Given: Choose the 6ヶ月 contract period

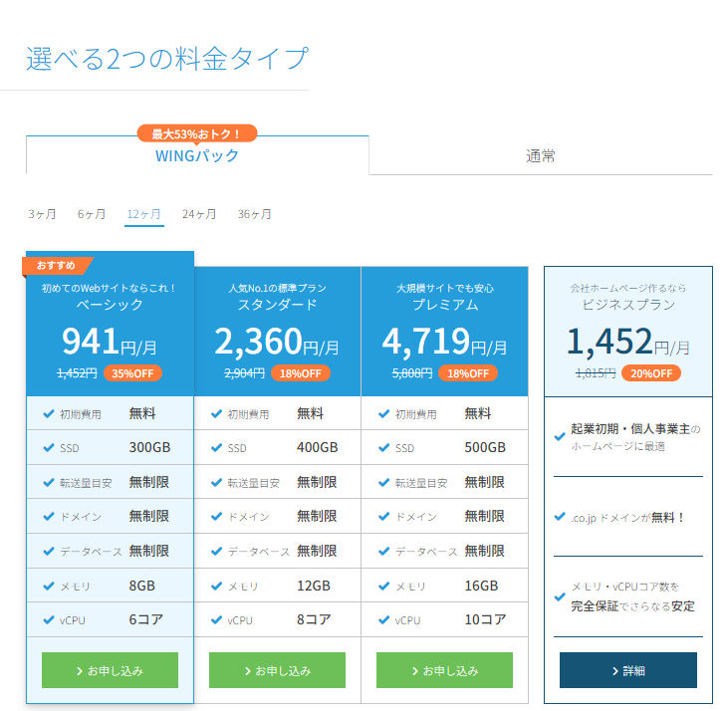Looking at the screenshot, I should point(92,214).
